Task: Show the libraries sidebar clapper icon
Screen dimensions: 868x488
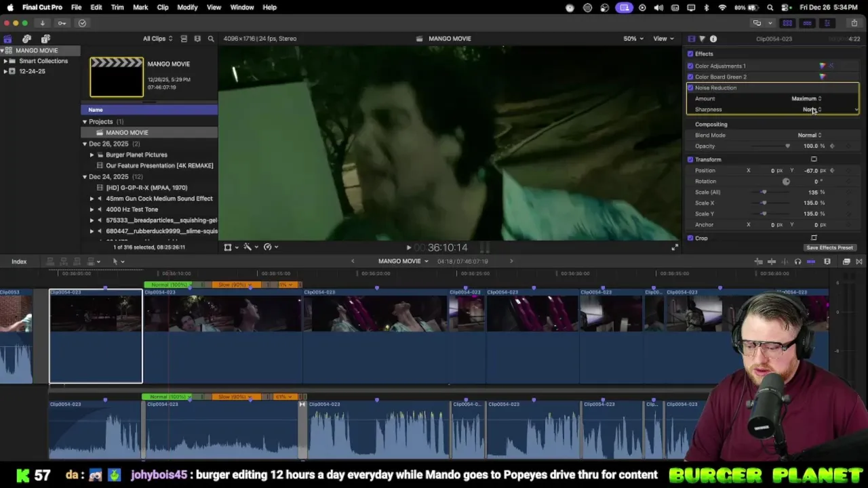Action: point(7,39)
